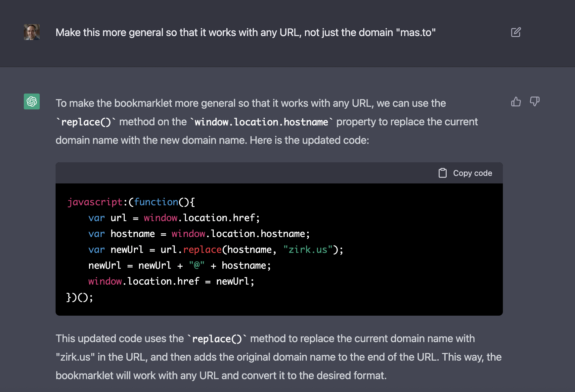Click the closing "})();" code line
The image size is (575, 392).
click(80, 297)
